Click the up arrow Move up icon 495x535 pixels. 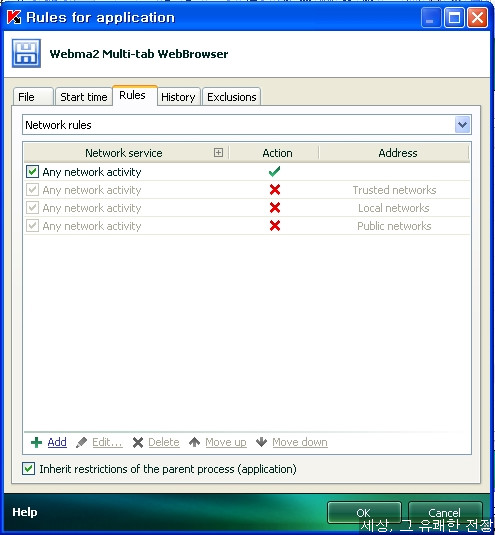tap(194, 442)
